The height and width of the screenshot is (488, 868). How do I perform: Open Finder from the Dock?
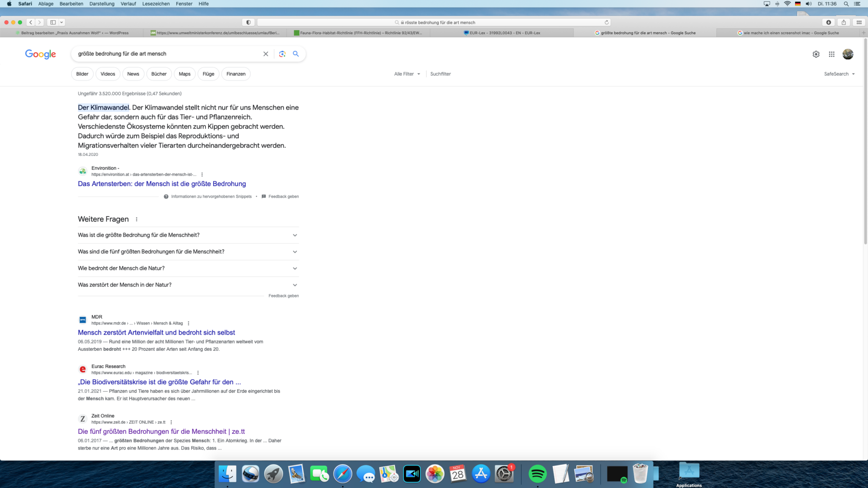[228, 474]
